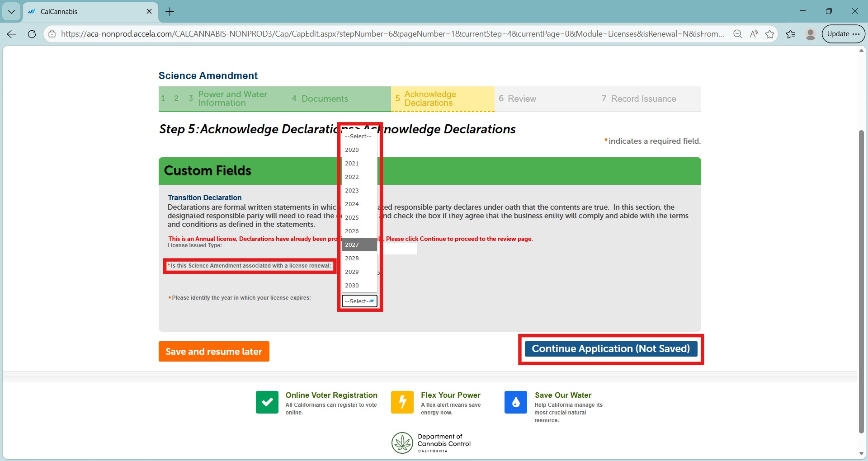The width and height of the screenshot is (868, 461).
Task: Click the address bar URL
Action: [x=392, y=34]
